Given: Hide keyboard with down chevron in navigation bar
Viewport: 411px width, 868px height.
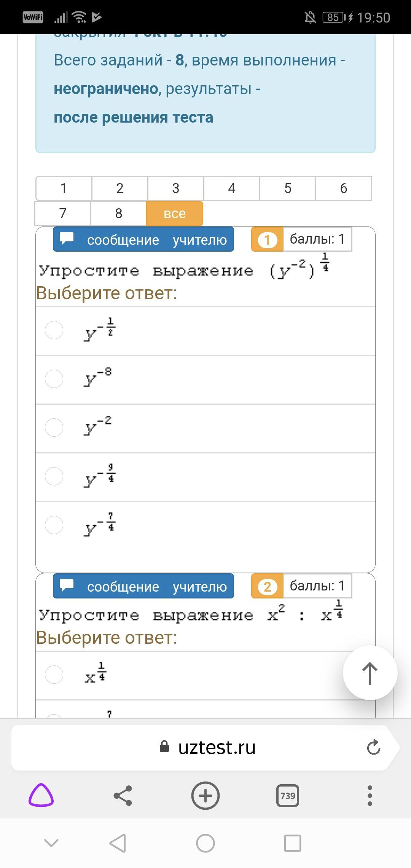Looking at the screenshot, I should pos(51,843).
